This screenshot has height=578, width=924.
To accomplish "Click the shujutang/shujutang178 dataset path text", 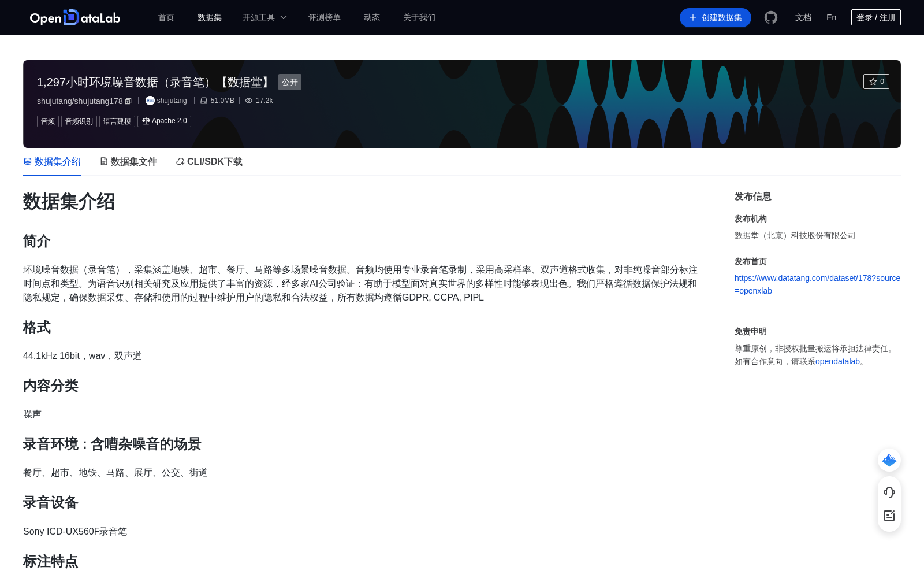I will [x=80, y=101].
